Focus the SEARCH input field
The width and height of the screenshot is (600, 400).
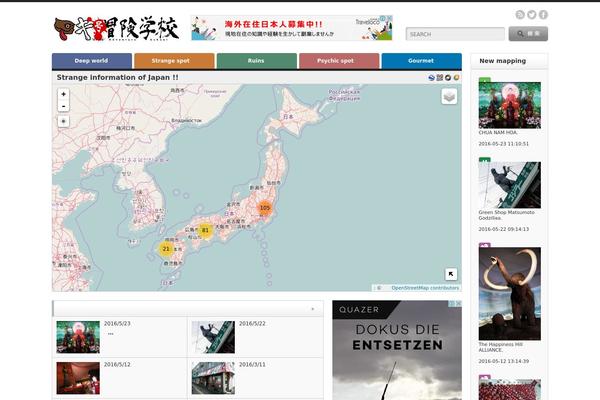(455, 34)
